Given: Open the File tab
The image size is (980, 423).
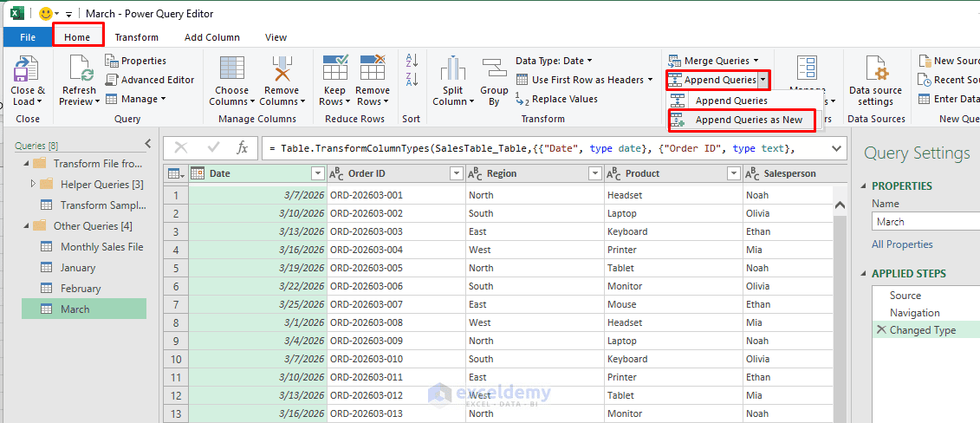Looking at the screenshot, I should pyautogui.click(x=28, y=37).
